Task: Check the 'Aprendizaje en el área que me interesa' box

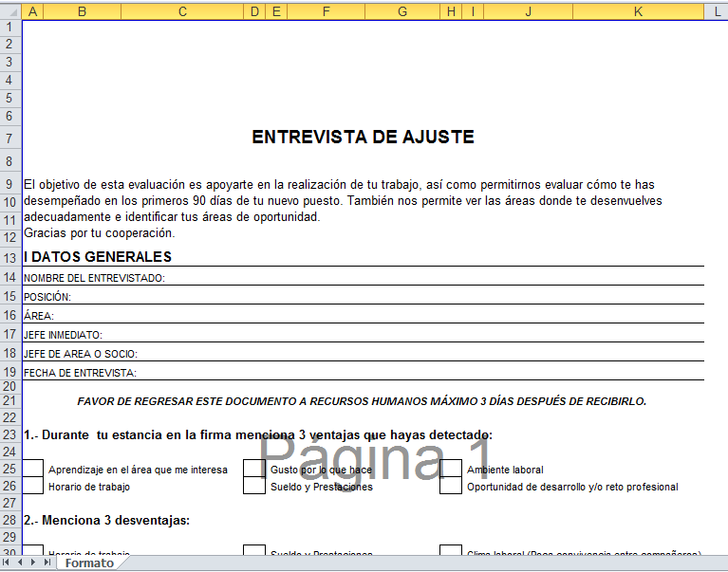Action: (32, 469)
